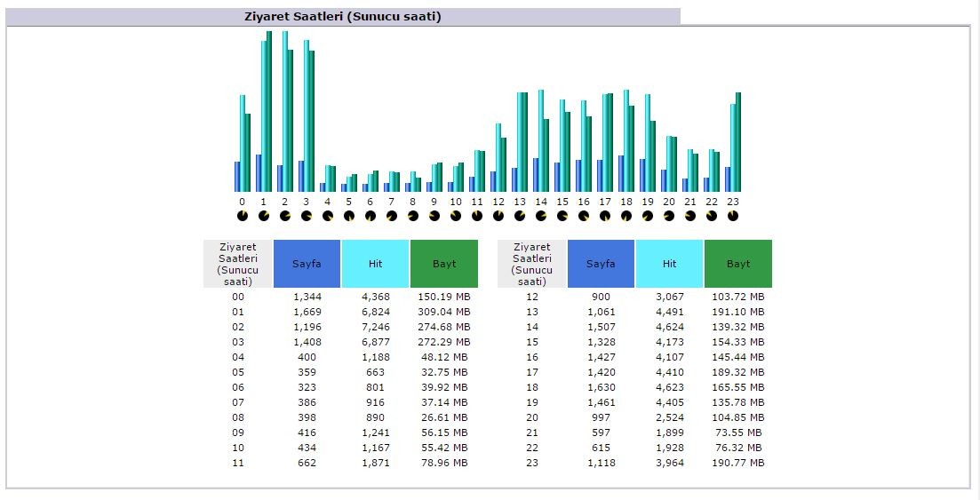This screenshot has height=500, width=980.
Task: Click the Bayt value 76.32 MB
Action: pos(738,448)
